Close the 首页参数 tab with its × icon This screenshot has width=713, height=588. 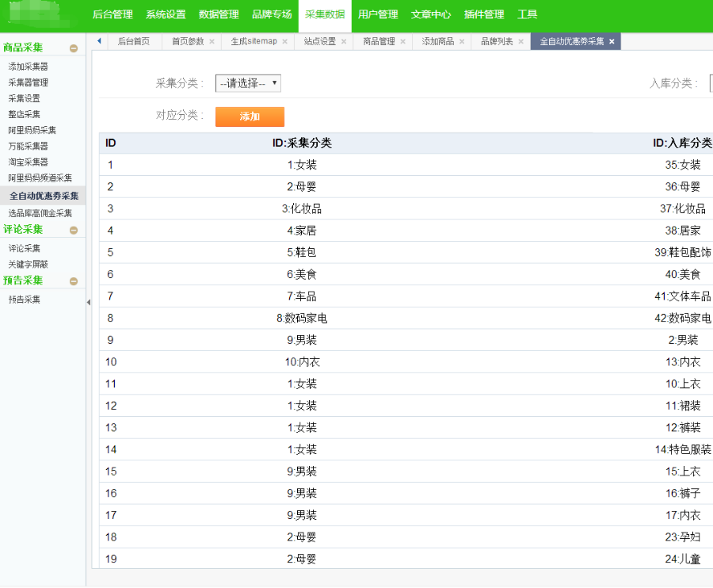(x=212, y=43)
